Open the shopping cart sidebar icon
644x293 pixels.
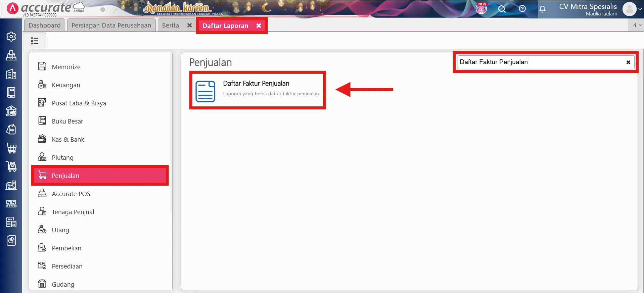coord(11,148)
